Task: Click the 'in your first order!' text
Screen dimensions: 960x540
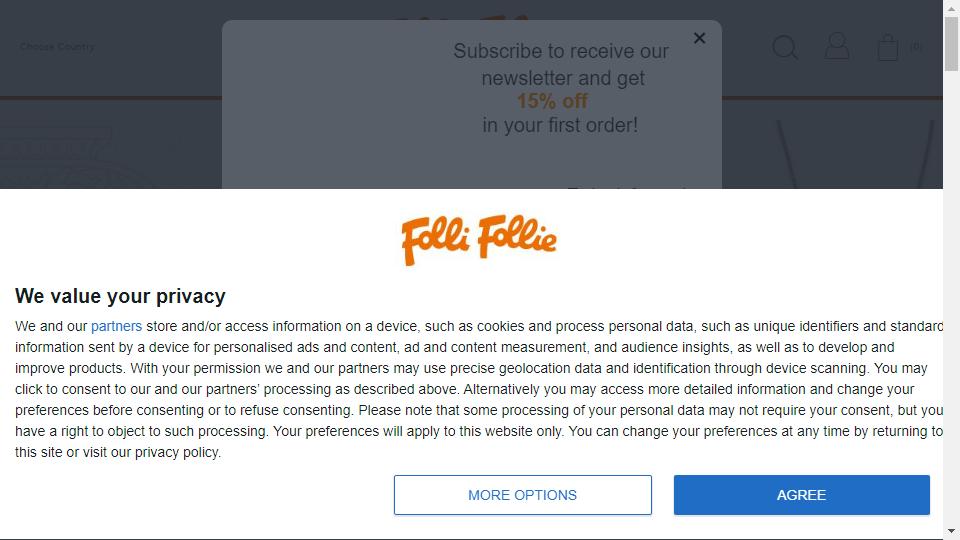Action: (x=560, y=126)
